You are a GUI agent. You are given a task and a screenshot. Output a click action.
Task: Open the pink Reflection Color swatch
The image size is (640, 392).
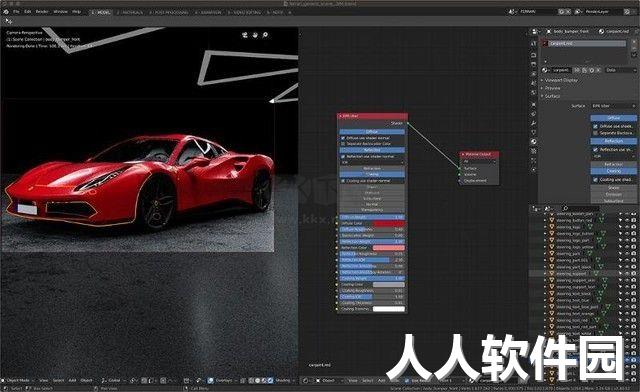click(x=389, y=248)
